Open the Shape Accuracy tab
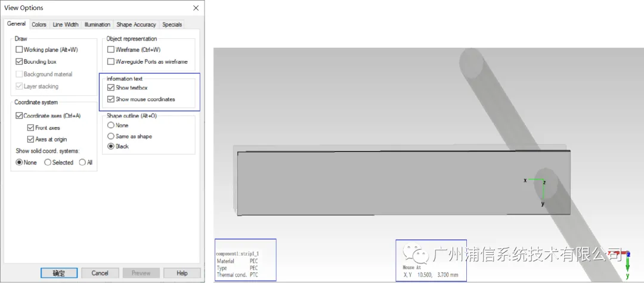The image size is (644, 283). (x=136, y=24)
